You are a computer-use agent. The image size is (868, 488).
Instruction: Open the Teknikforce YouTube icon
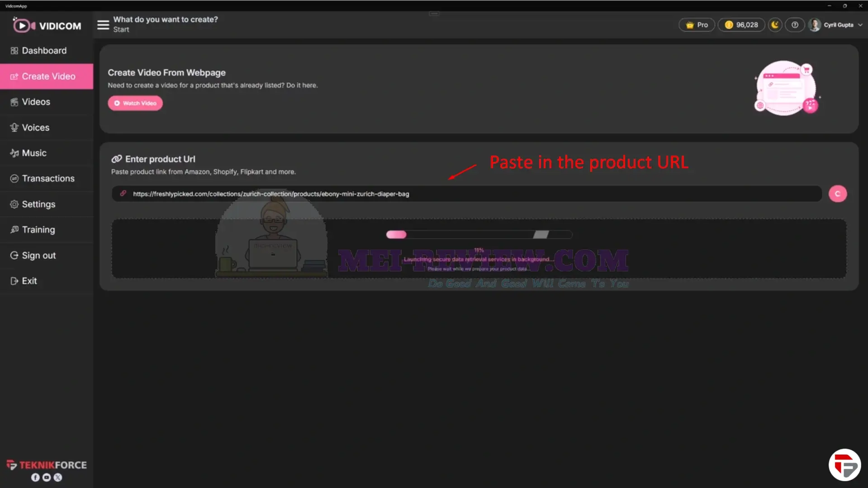47,478
